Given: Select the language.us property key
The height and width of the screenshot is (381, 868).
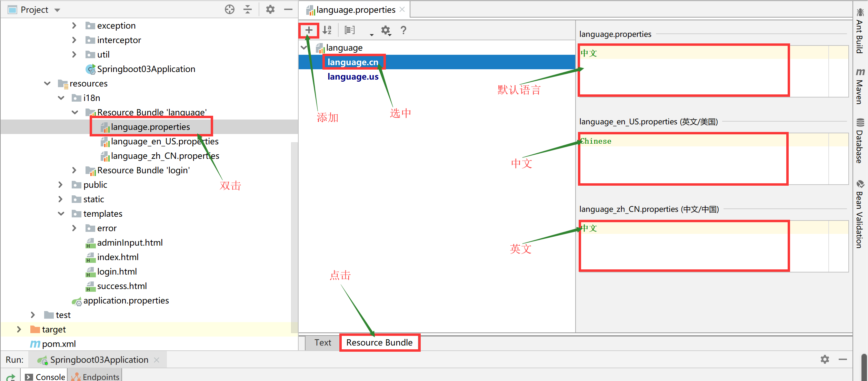Looking at the screenshot, I should click(352, 76).
